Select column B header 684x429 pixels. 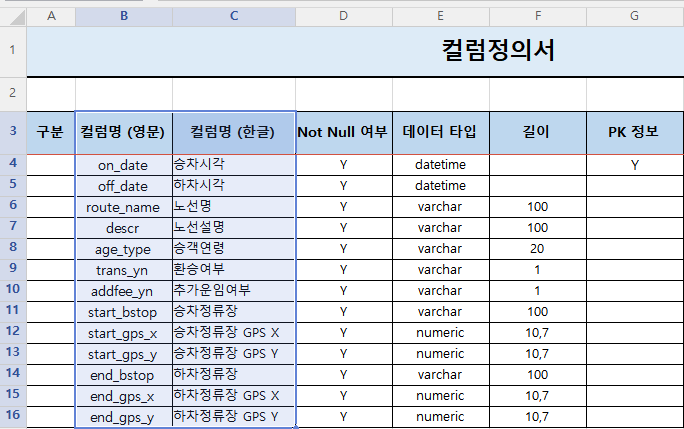[x=124, y=17]
